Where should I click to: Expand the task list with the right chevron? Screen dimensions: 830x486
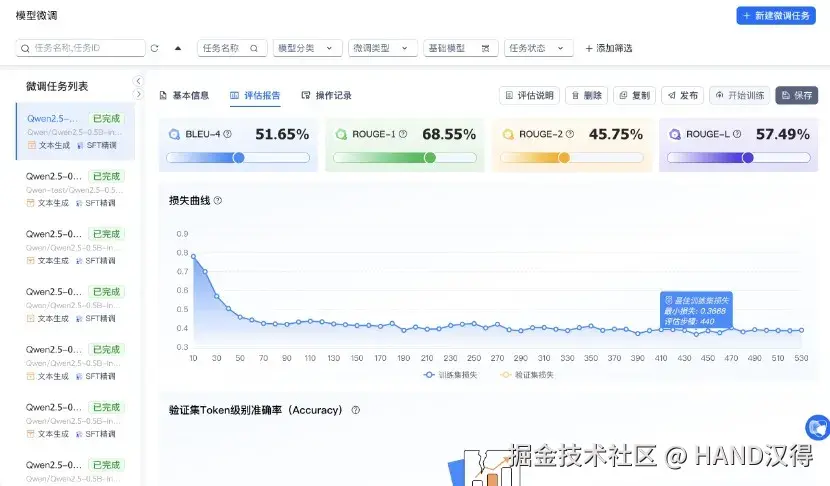[x=138, y=94]
